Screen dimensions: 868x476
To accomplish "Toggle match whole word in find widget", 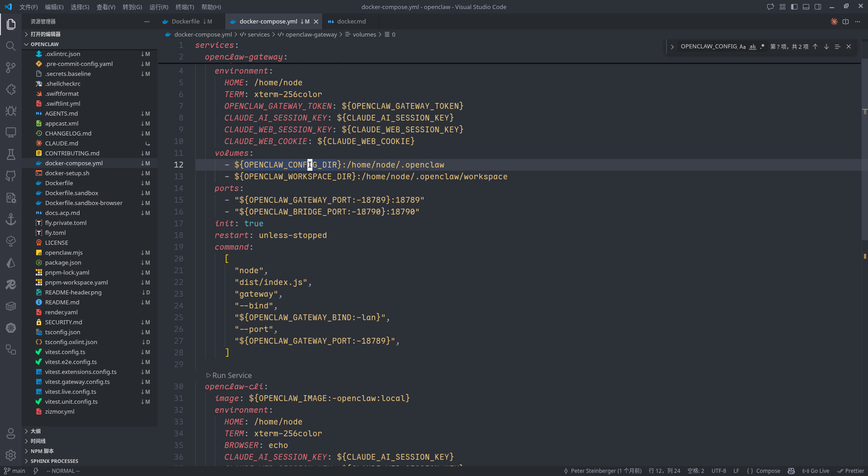I will (x=752, y=47).
